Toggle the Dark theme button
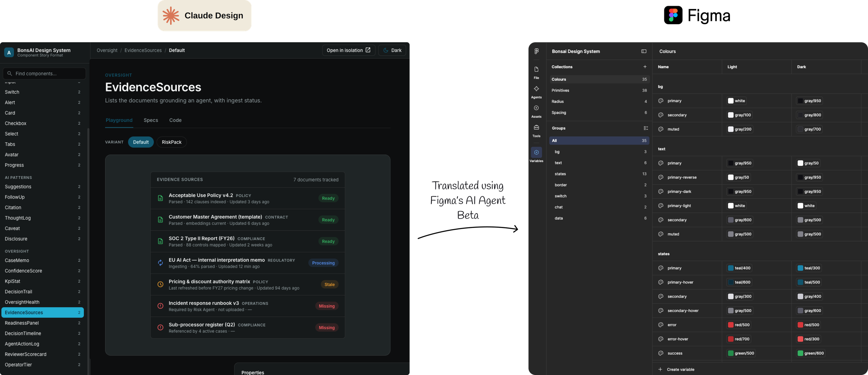The width and height of the screenshot is (868, 375). [x=392, y=50]
